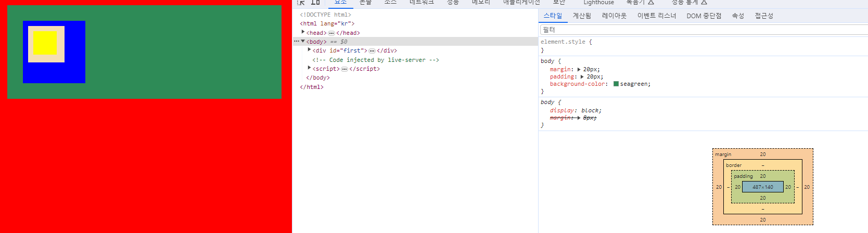Click the left padding 20 in box model
The image size is (868, 233).
[737, 187]
